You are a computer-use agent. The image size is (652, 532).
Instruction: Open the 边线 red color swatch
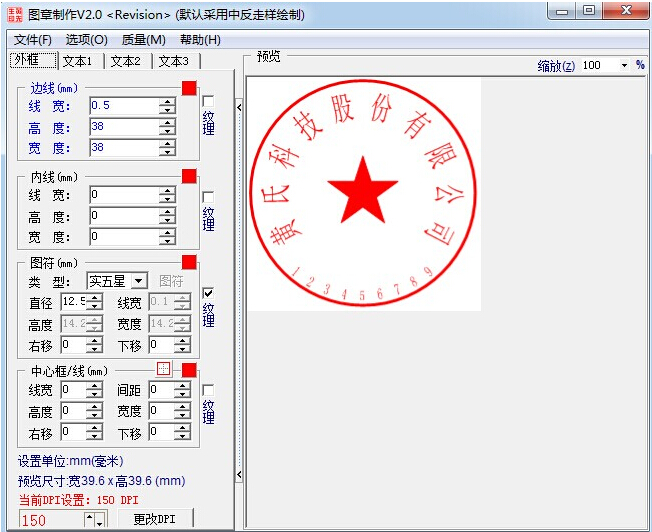click(x=189, y=88)
